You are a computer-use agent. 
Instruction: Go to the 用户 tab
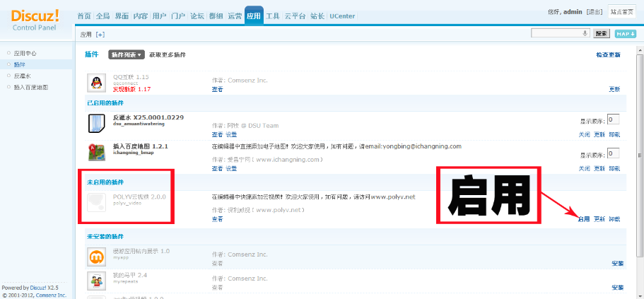point(159,16)
